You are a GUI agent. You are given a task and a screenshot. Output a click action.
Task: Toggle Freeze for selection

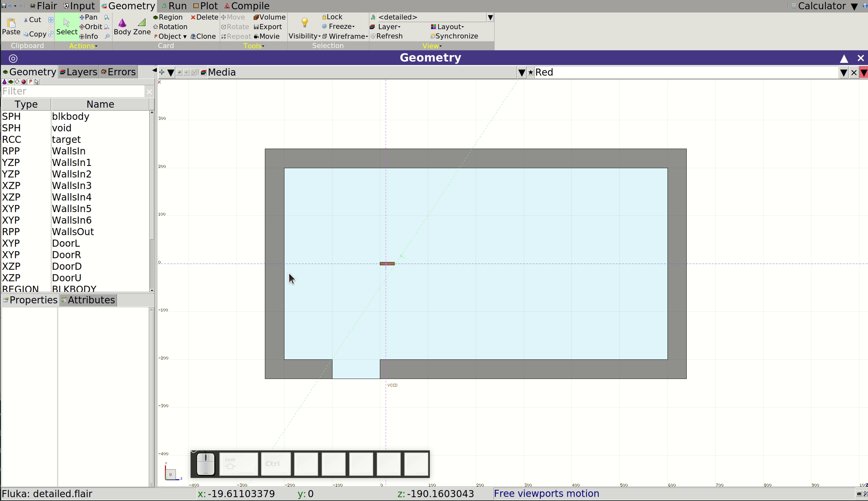[338, 26]
